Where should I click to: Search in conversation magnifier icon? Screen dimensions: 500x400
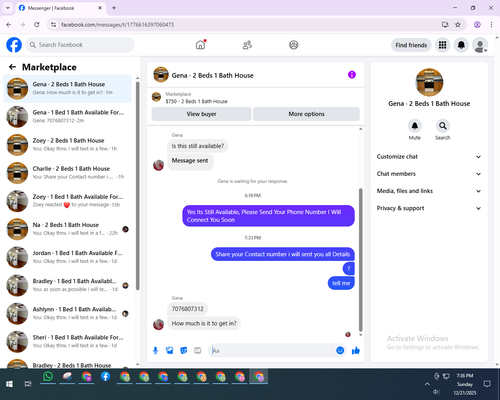[x=443, y=126]
